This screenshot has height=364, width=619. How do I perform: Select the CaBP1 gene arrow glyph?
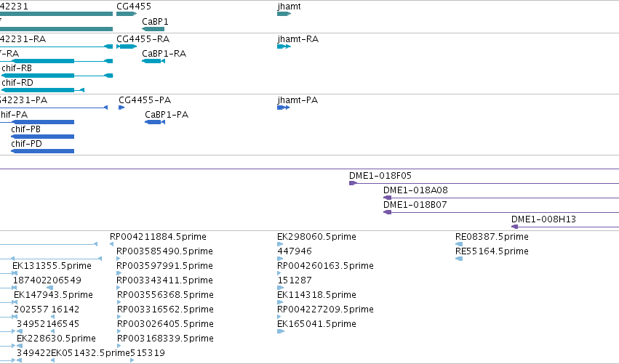[153, 29]
